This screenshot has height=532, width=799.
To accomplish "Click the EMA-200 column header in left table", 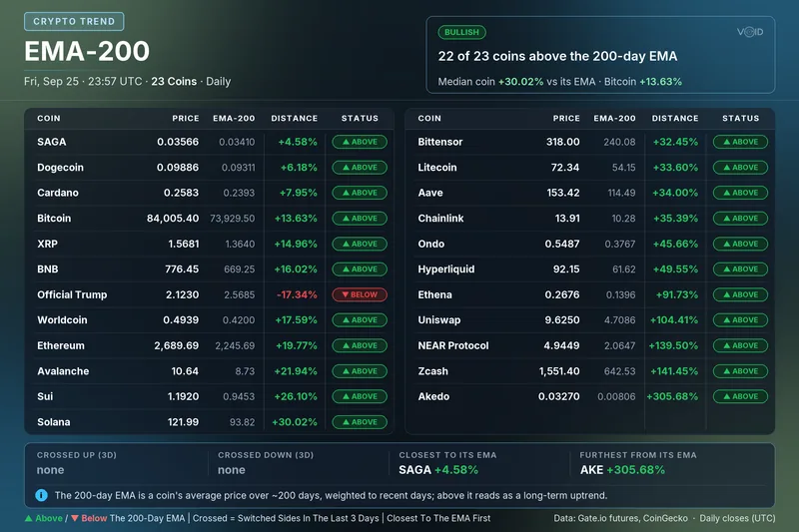I will click(x=234, y=118).
